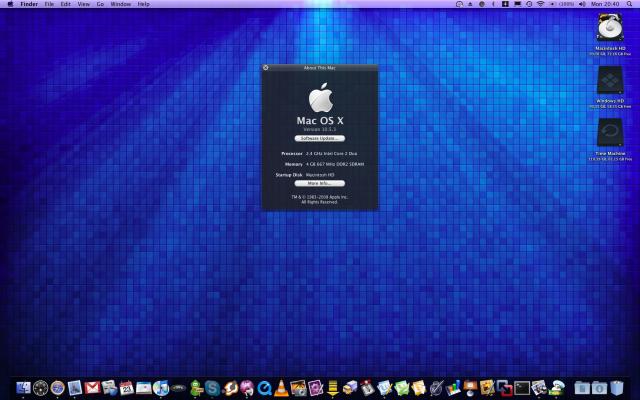
Task: Open Safari compass icon in Dock
Action: coord(58,388)
